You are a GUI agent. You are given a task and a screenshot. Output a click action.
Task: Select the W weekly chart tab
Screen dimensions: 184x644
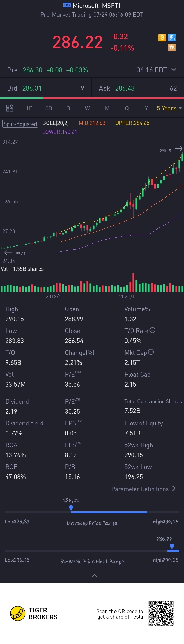(x=87, y=108)
